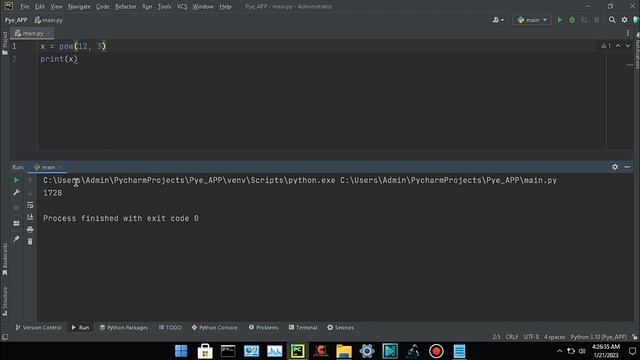Open Windows Start menu on taskbar
The width and height of the screenshot is (640, 360).
181,351
